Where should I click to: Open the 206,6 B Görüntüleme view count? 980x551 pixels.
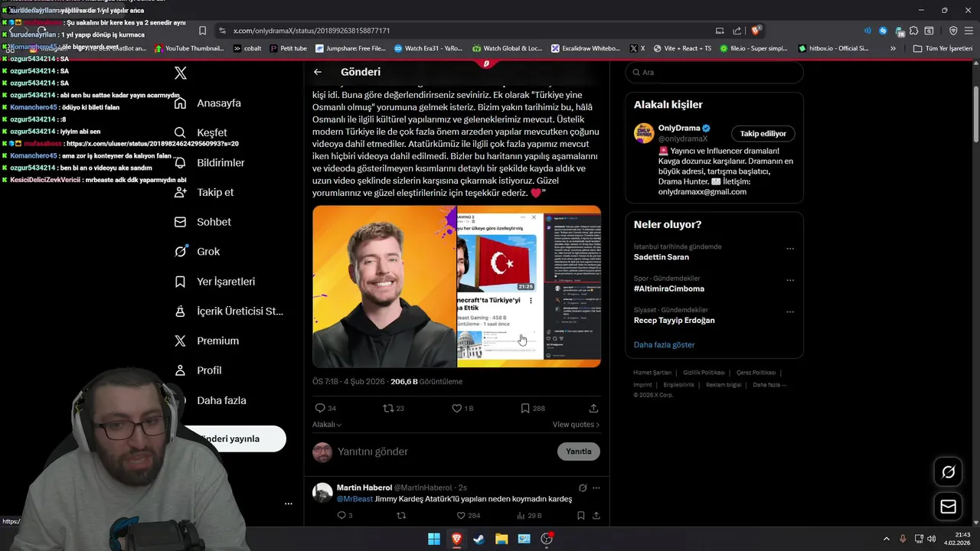[426, 381]
